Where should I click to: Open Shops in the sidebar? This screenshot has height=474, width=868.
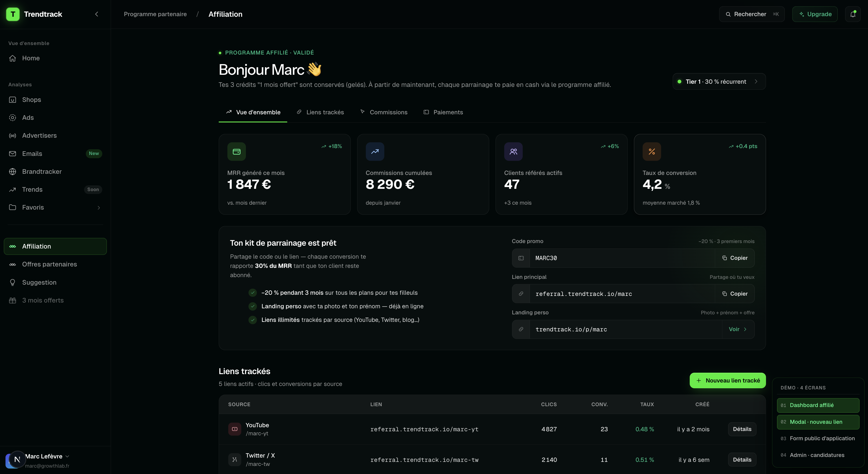click(55, 100)
